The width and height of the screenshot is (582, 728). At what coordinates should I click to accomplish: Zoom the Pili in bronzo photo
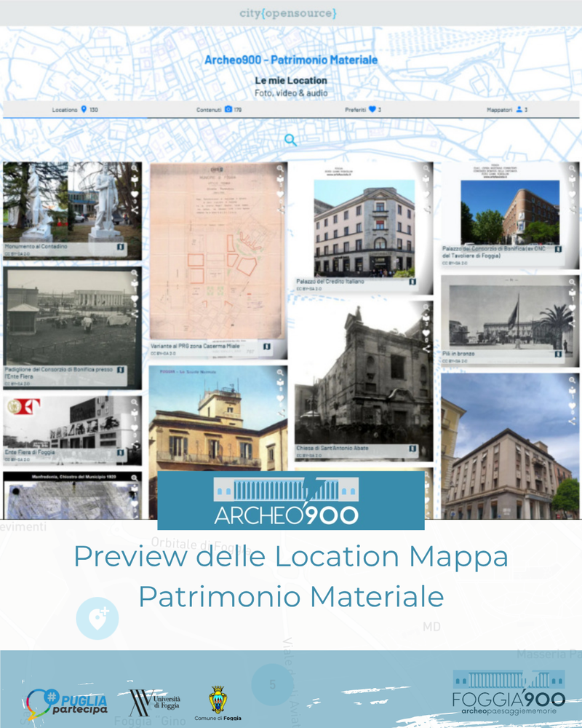pyautogui.click(x=573, y=282)
